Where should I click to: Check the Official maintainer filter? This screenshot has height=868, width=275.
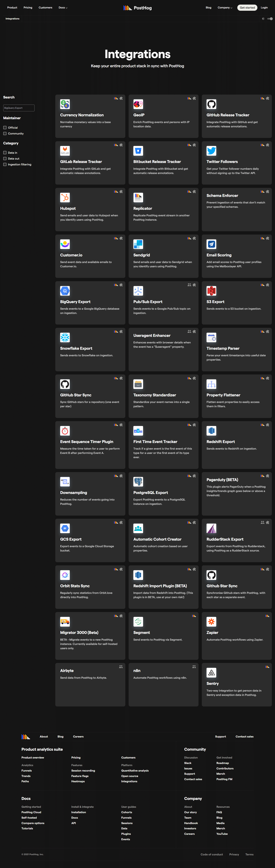click(5, 128)
